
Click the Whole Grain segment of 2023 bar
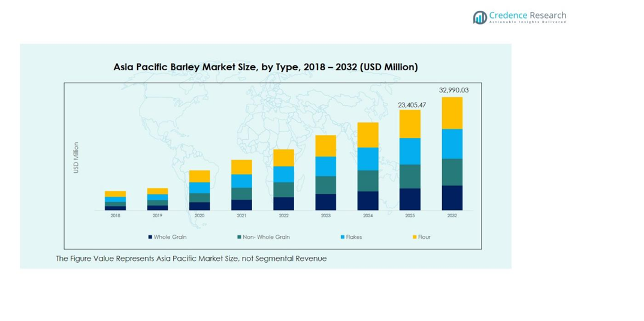coord(326,202)
